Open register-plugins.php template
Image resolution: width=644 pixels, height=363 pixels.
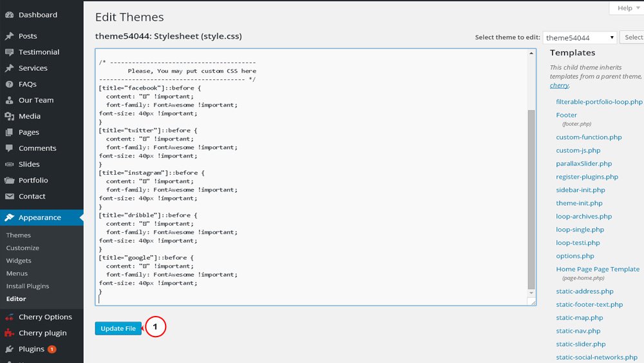coord(587,177)
